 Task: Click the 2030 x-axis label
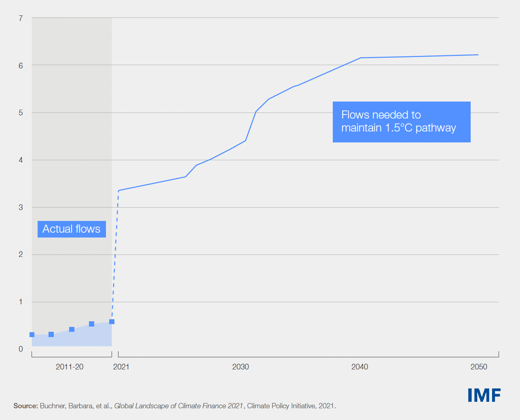[241, 367]
